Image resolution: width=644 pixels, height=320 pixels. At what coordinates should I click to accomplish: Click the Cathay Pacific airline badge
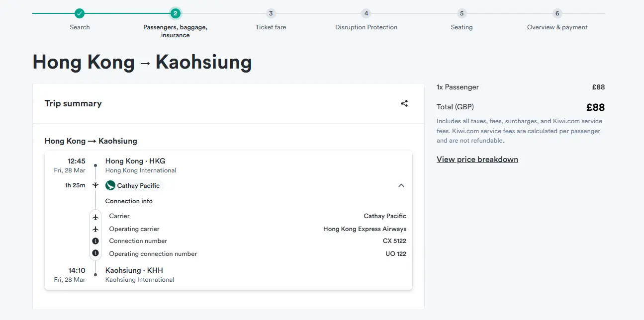[133, 185]
